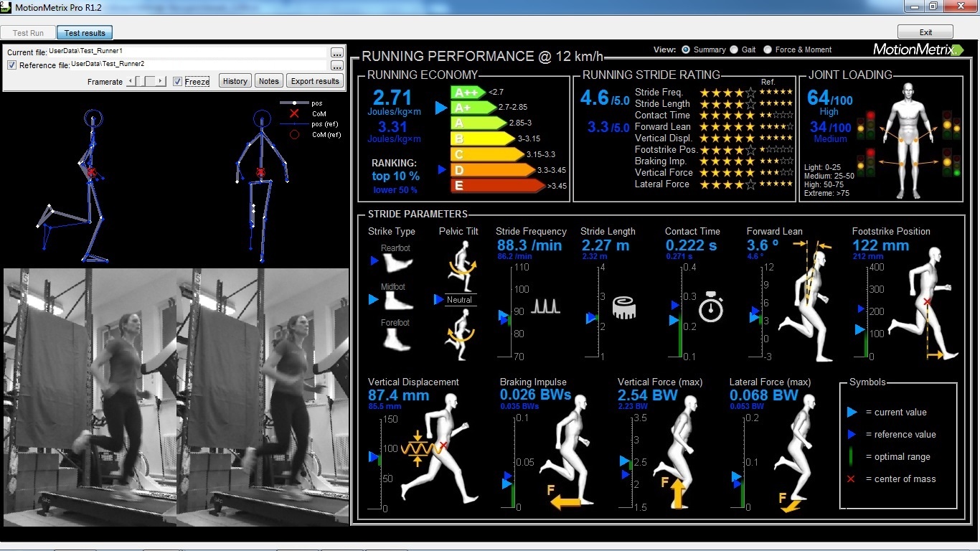Browse for a different Reference file
This screenshot has width=980, height=551.
[x=336, y=65]
